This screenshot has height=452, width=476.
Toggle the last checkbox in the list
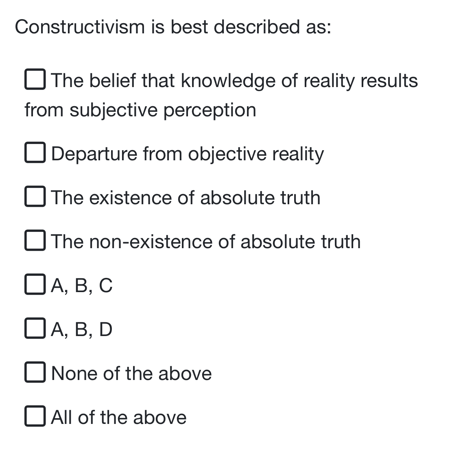coord(36,417)
